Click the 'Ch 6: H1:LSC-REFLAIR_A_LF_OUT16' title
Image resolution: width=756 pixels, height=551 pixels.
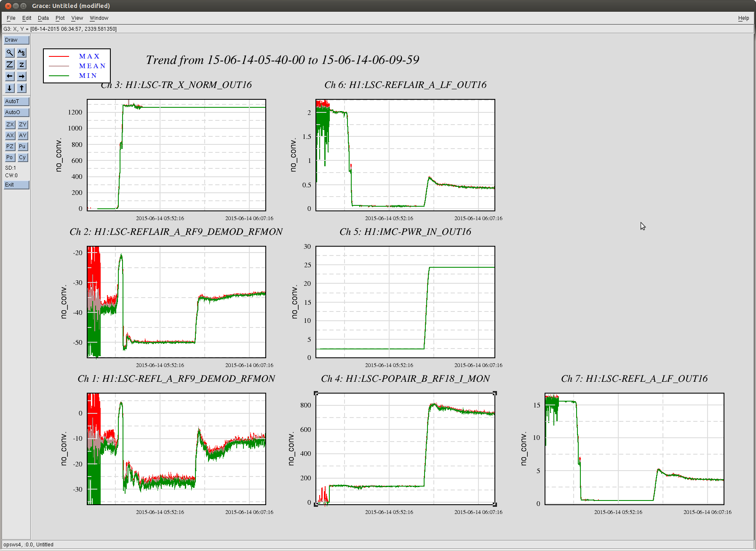click(405, 85)
